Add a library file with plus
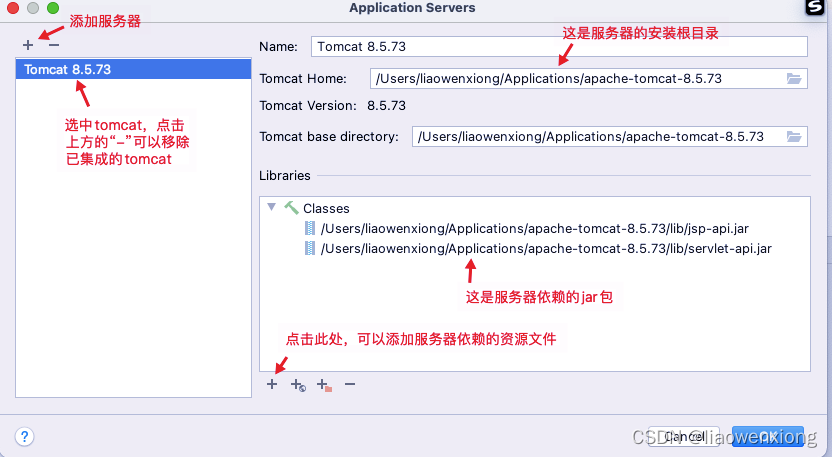 (x=272, y=384)
